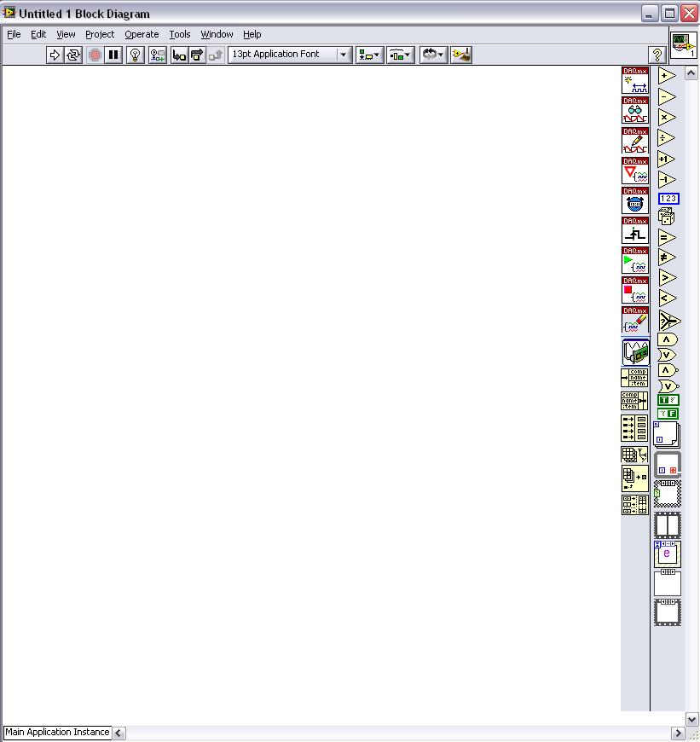Screen dimensions: 700x742
Task: Toggle Highlight Execution lightbulb
Action: [x=136, y=55]
